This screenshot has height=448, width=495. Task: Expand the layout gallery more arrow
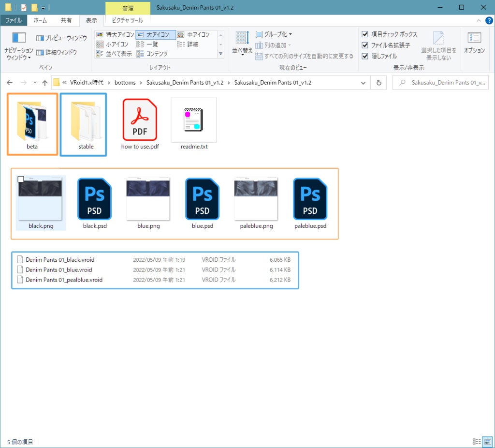click(x=221, y=54)
